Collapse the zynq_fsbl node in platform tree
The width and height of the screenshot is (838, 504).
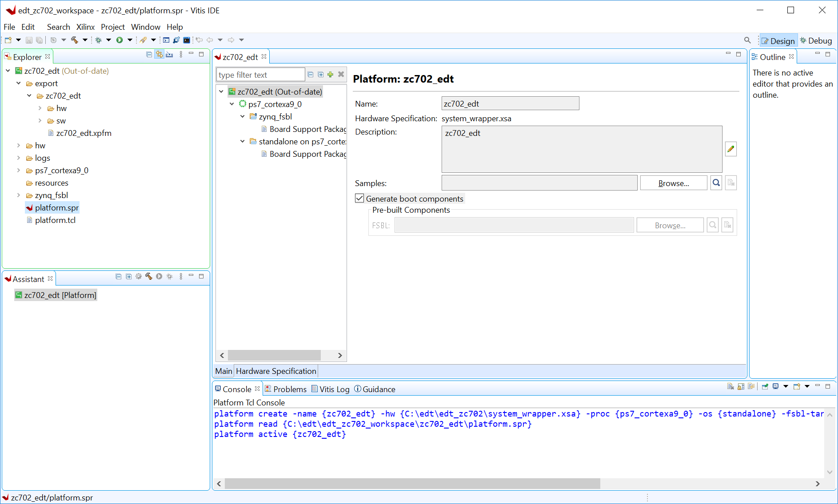point(243,117)
